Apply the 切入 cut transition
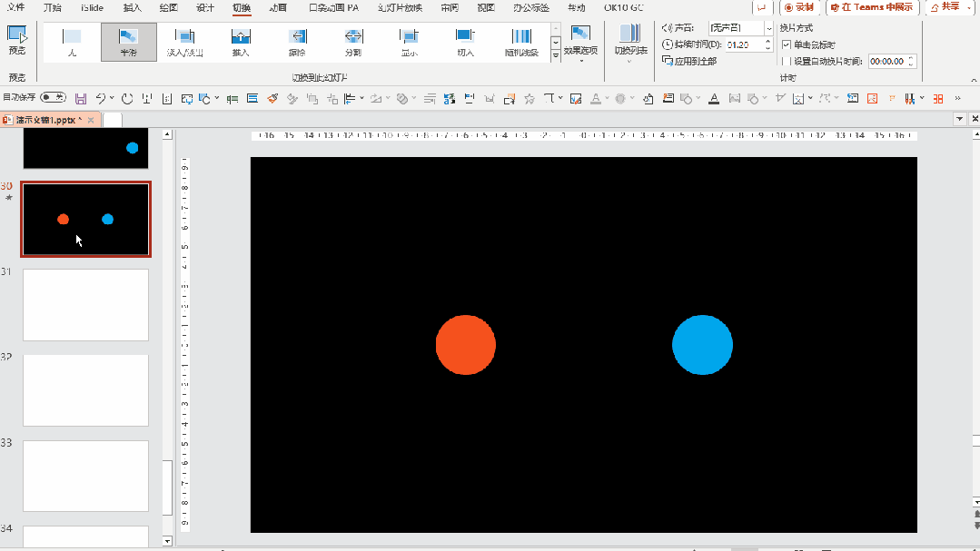The image size is (980, 551). pyautogui.click(x=466, y=43)
